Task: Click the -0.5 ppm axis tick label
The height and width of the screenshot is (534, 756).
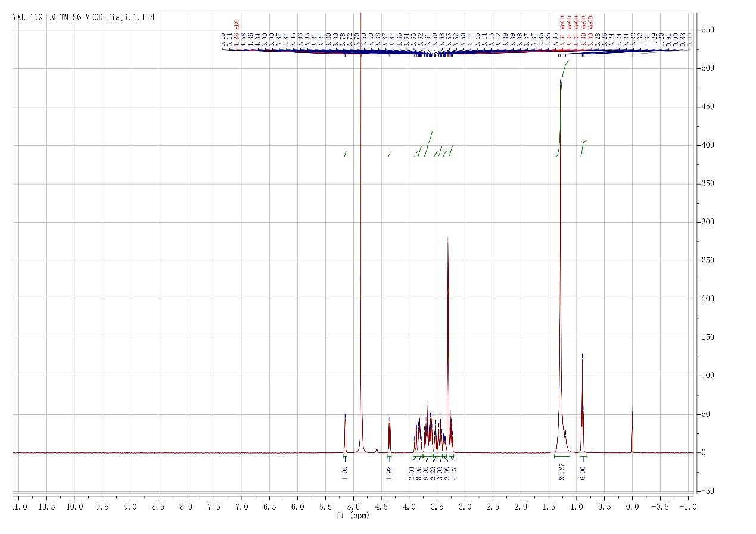Action: pyautogui.click(x=660, y=507)
